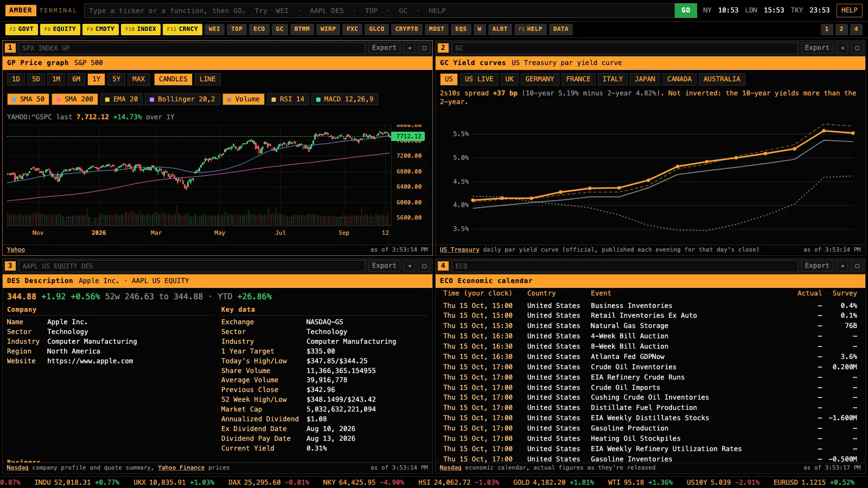Toggle the SMA 50 overlay
Screen dimensions: 868x488
28,99
